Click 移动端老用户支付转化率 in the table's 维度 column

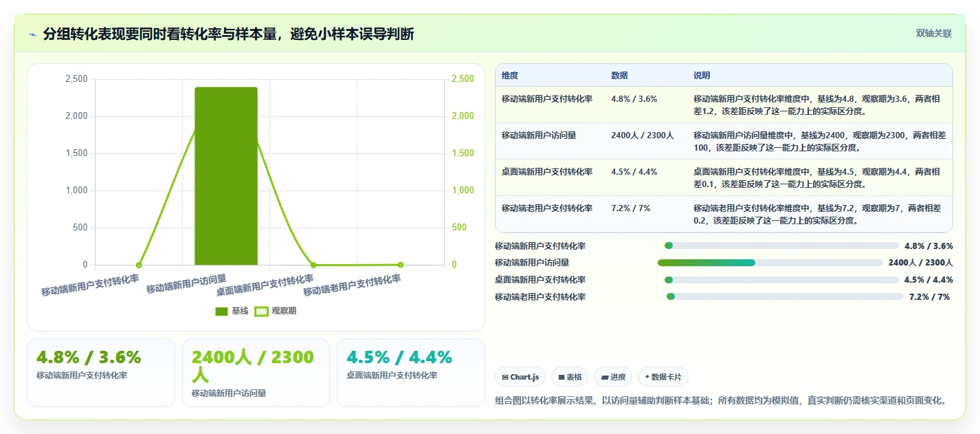click(547, 208)
